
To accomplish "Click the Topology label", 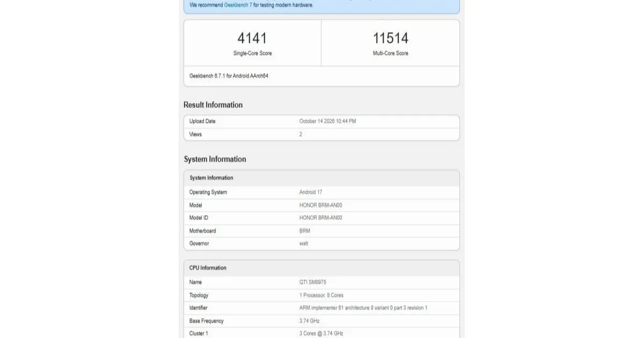I will 199,295.
